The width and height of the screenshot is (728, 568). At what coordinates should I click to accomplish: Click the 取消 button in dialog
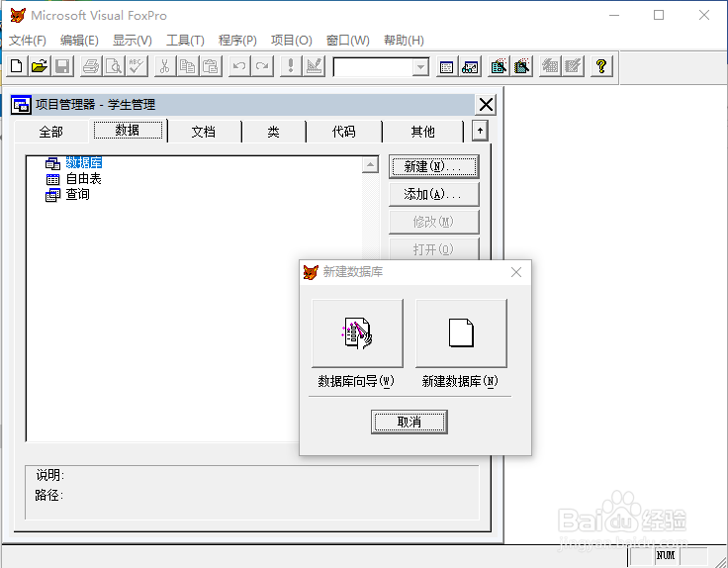click(x=409, y=422)
